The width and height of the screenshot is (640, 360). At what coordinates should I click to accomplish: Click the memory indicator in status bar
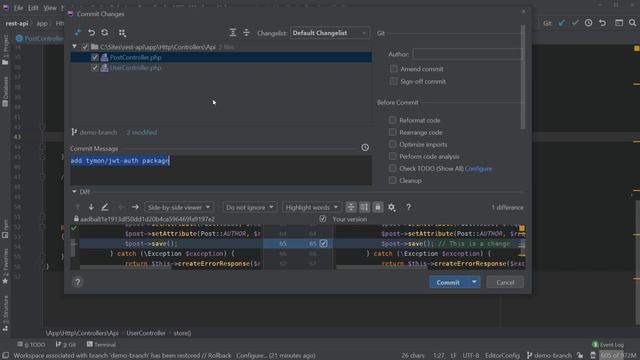point(618,356)
